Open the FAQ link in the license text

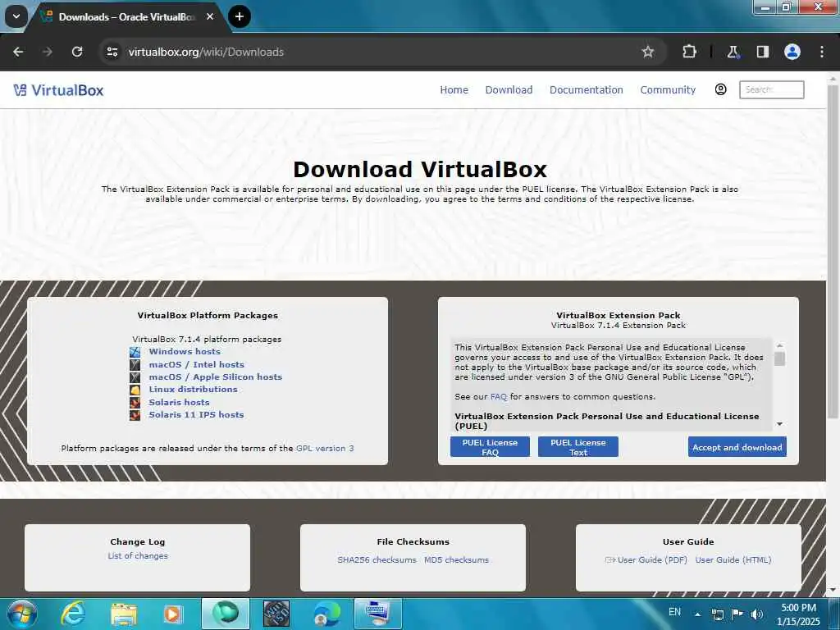tap(498, 397)
